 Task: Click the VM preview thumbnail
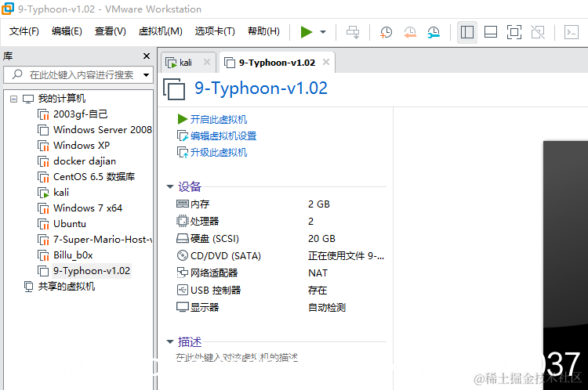pos(565,265)
